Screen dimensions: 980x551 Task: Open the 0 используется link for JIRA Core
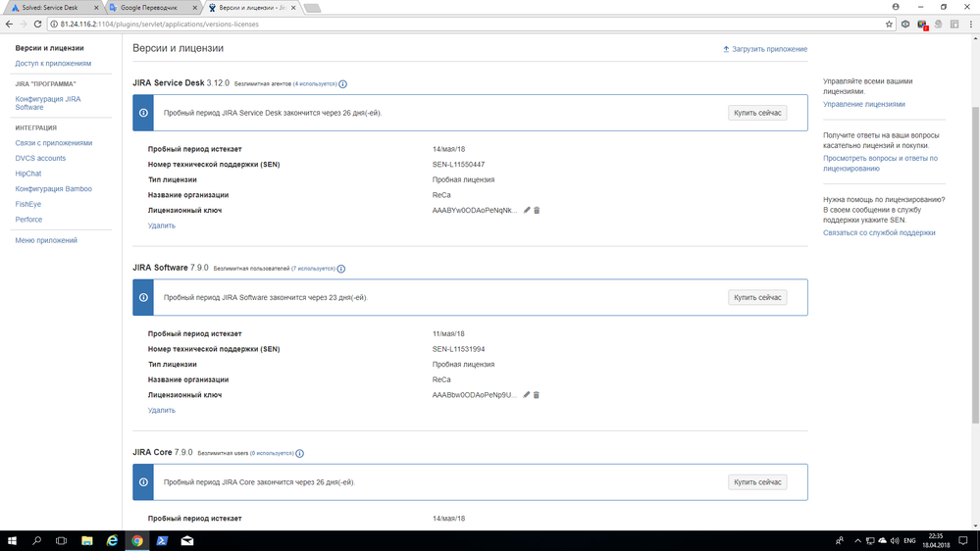pos(272,453)
